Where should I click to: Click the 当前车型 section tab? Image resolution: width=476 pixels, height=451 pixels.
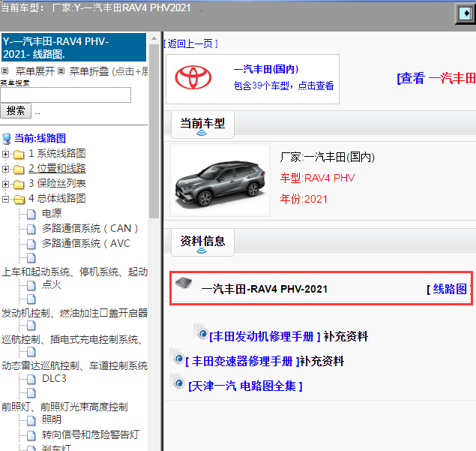tap(202, 125)
